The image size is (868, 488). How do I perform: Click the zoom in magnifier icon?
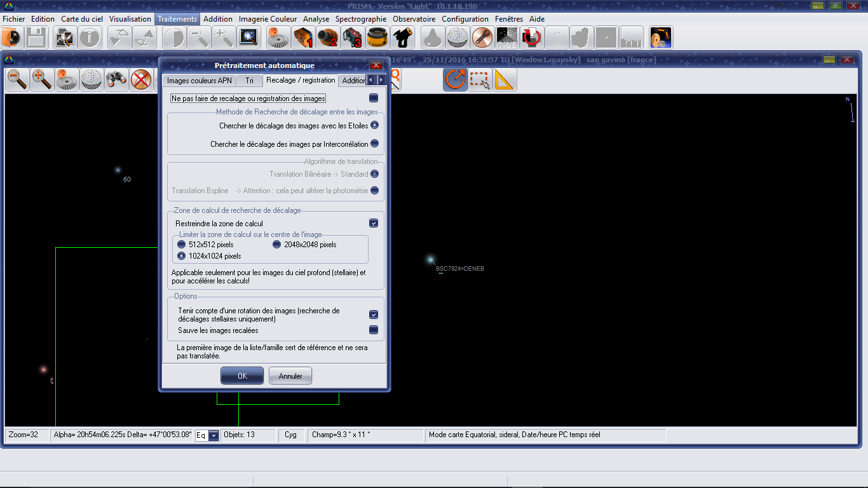(42, 80)
